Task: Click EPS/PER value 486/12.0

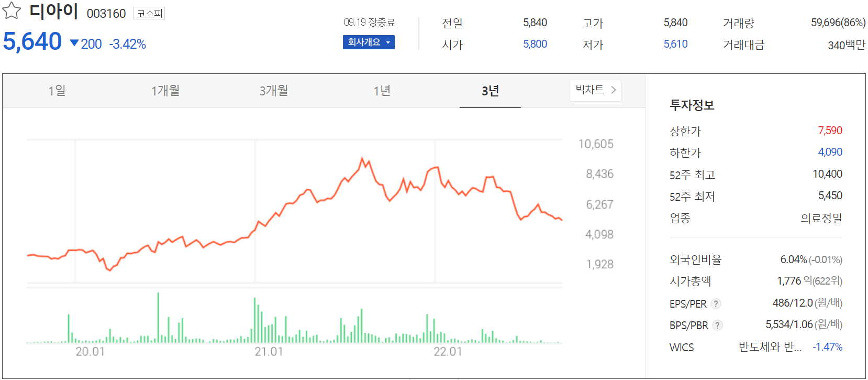Action: [x=793, y=303]
